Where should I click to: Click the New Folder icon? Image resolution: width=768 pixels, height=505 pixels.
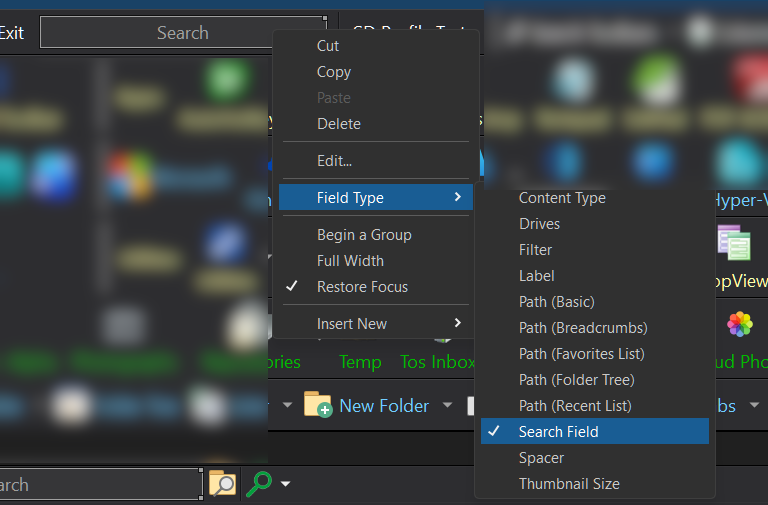coord(318,404)
